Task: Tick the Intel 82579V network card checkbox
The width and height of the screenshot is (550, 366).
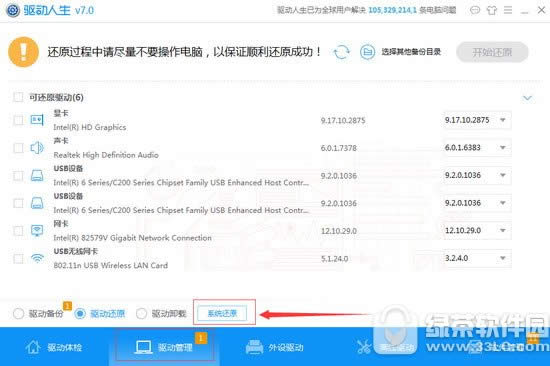Action: click(18, 231)
